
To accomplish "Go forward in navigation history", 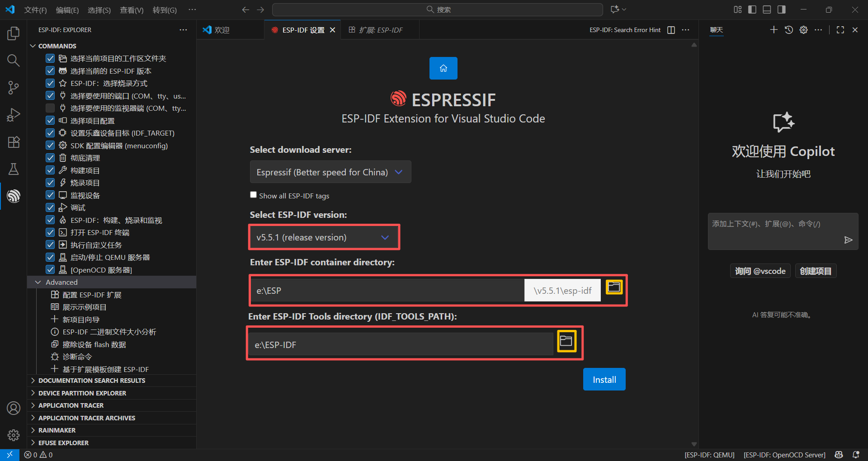I will [x=261, y=9].
